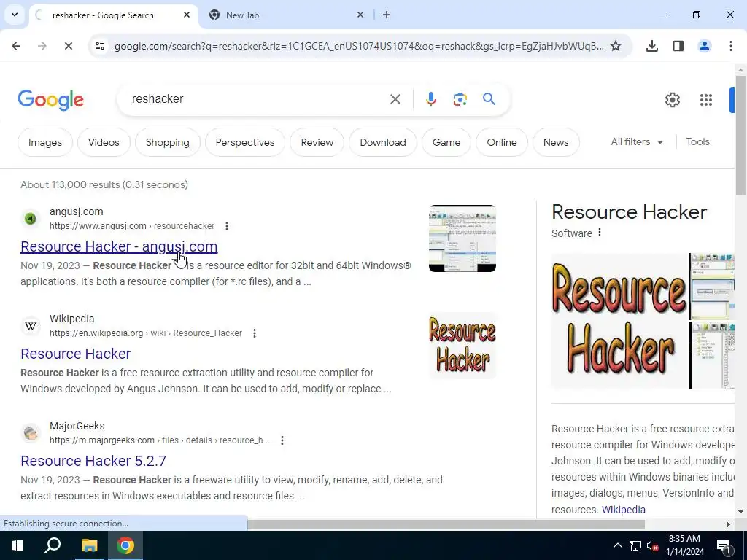Image resolution: width=747 pixels, height=560 pixels.
Task: Open the Google apps grid
Action: [706, 100]
